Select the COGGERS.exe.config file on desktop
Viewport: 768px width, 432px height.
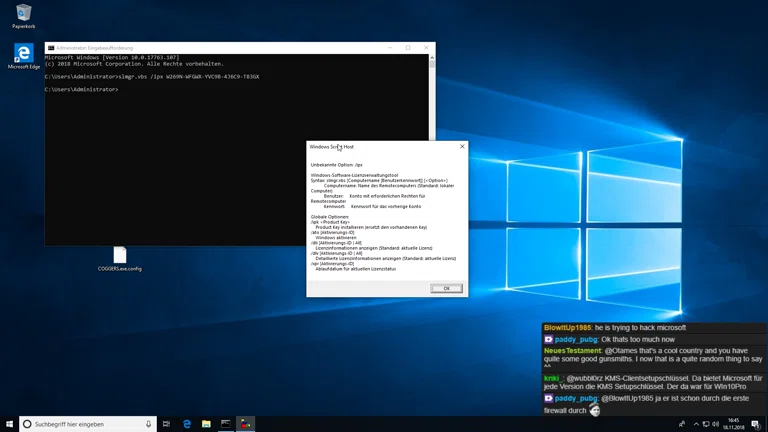[x=120, y=257]
